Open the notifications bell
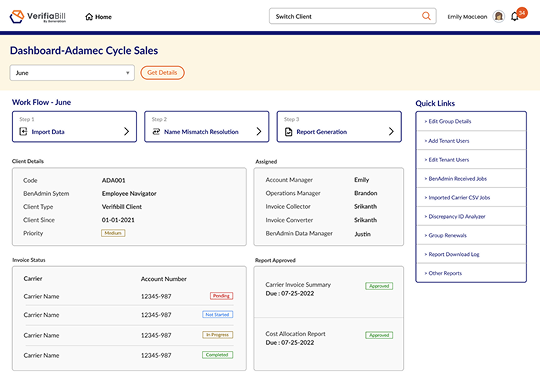The image size is (540, 378). pos(515,17)
